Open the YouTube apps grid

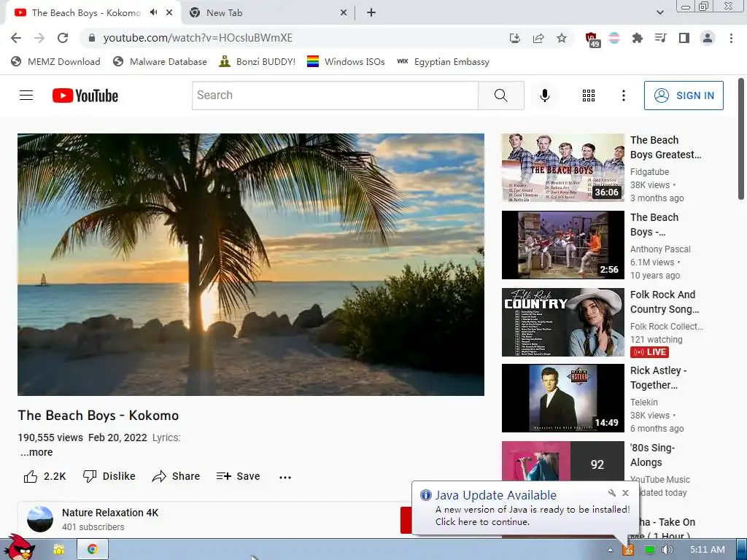589,96
